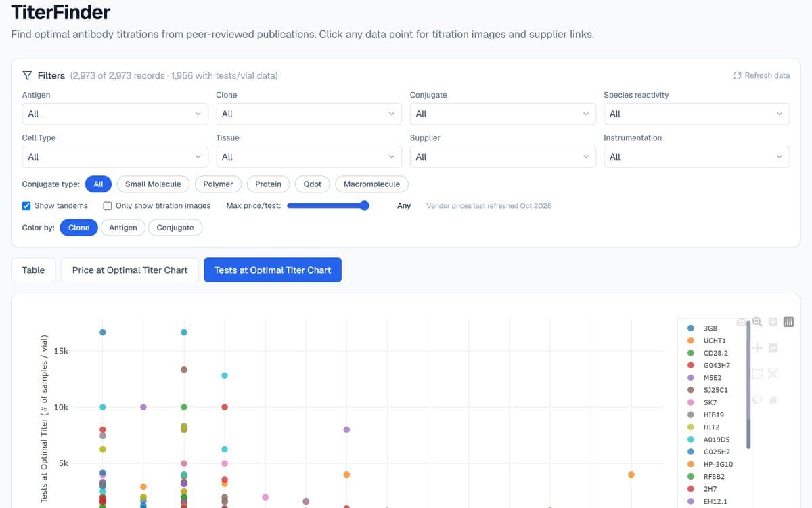Click the Zoom out minus icon on chart

(773, 348)
